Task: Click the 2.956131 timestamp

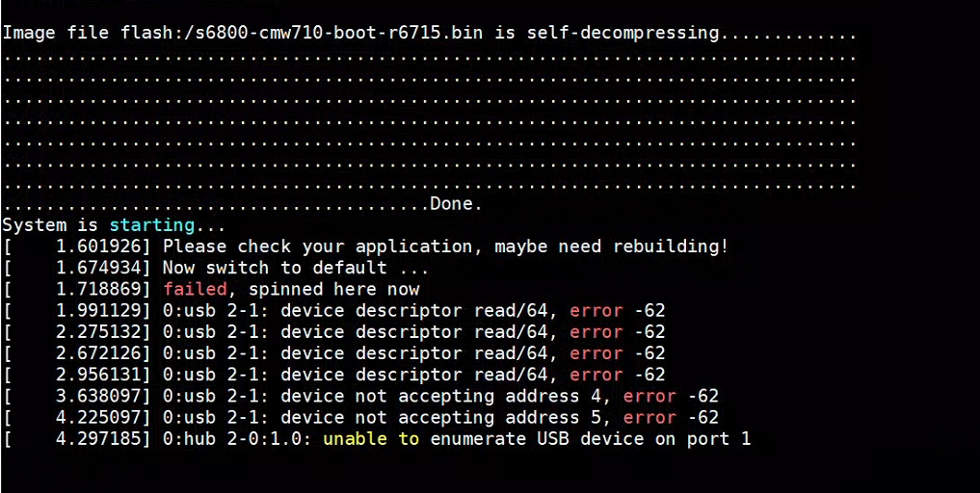Action: point(103,375)
